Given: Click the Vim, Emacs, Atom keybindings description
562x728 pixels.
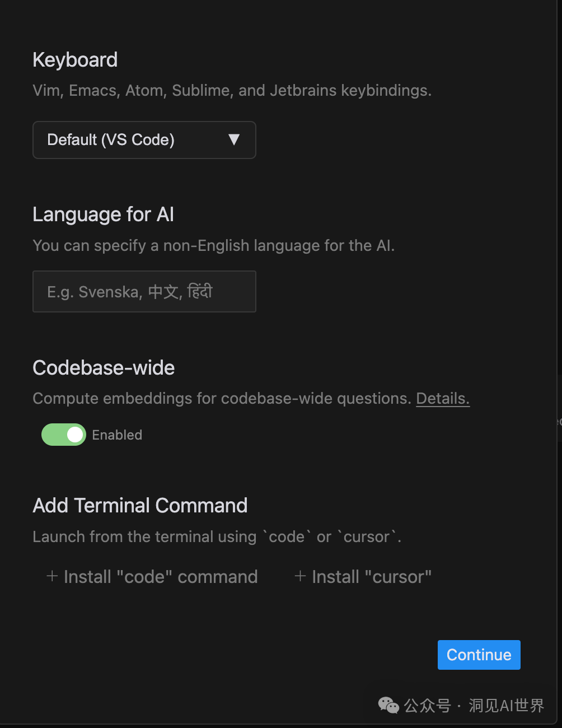Looking at the screenshot, I should [x=232, y=91].
